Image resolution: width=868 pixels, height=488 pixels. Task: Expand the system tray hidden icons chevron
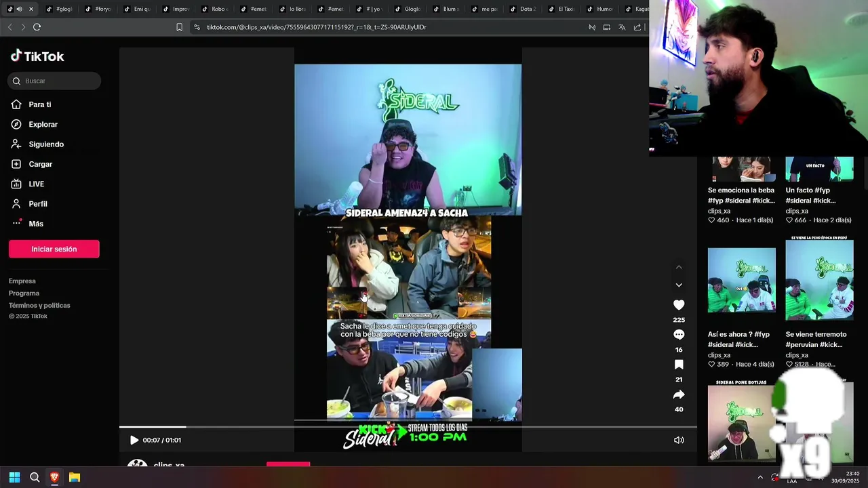tap(760, 477)
